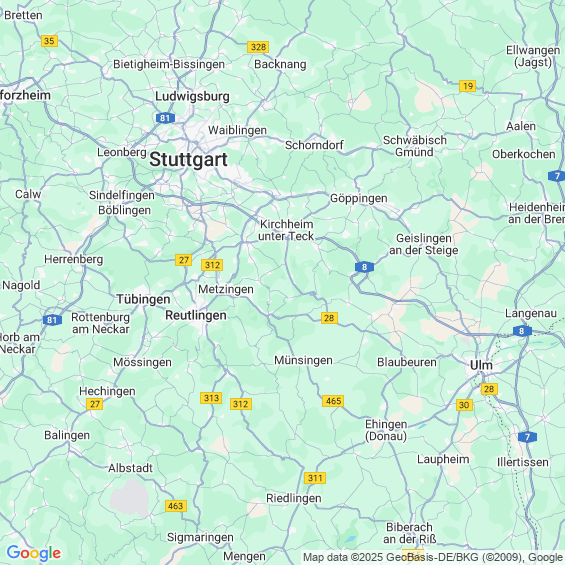Screen dimensions: 565x565
Task: Click the Reutlingen label
Action: click(x=196, y=315)
